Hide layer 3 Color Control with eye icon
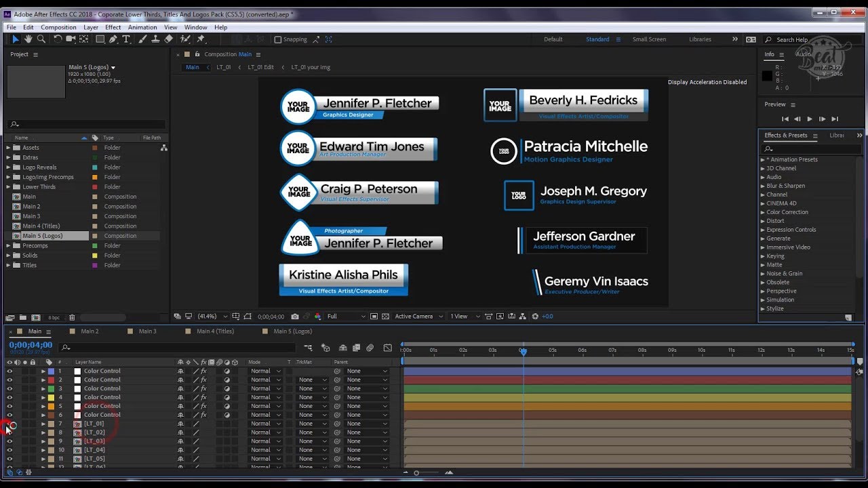Screen dimensions: 868x488 coord(9,389)
